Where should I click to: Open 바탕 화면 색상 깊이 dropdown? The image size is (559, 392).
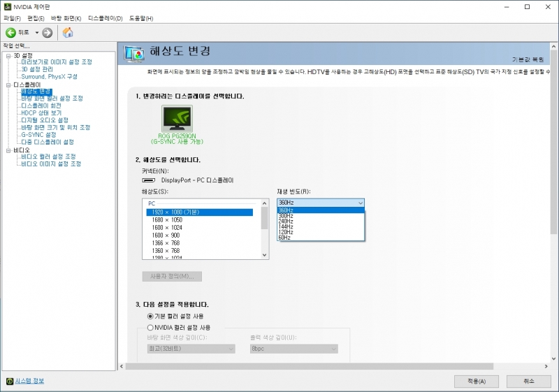point(191,349)
